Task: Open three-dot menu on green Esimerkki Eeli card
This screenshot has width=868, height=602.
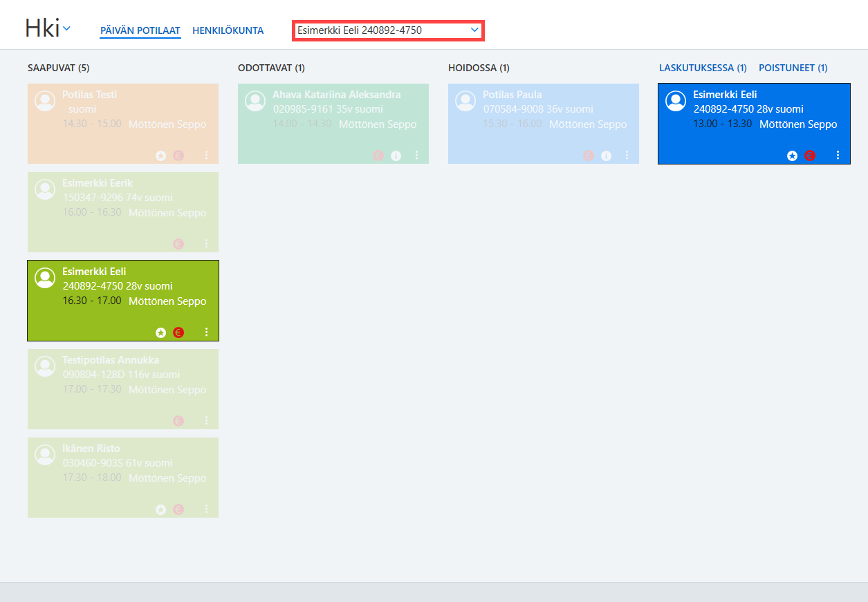Action: pos(206,332)
